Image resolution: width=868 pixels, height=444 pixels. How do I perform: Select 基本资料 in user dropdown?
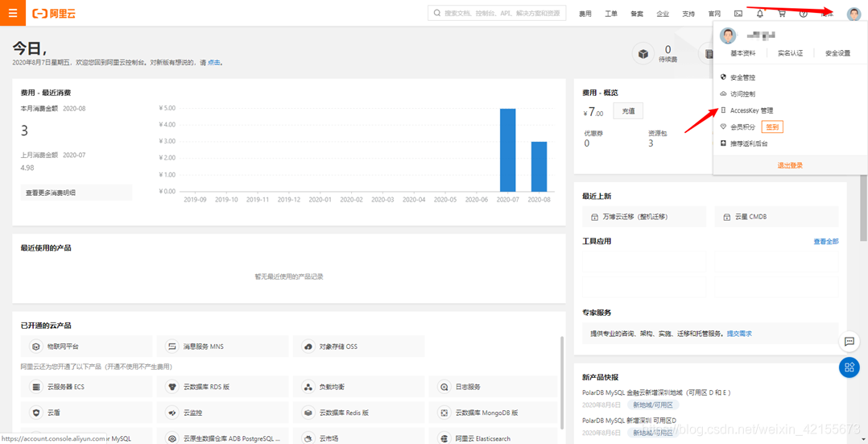click(x=743, y=53)
